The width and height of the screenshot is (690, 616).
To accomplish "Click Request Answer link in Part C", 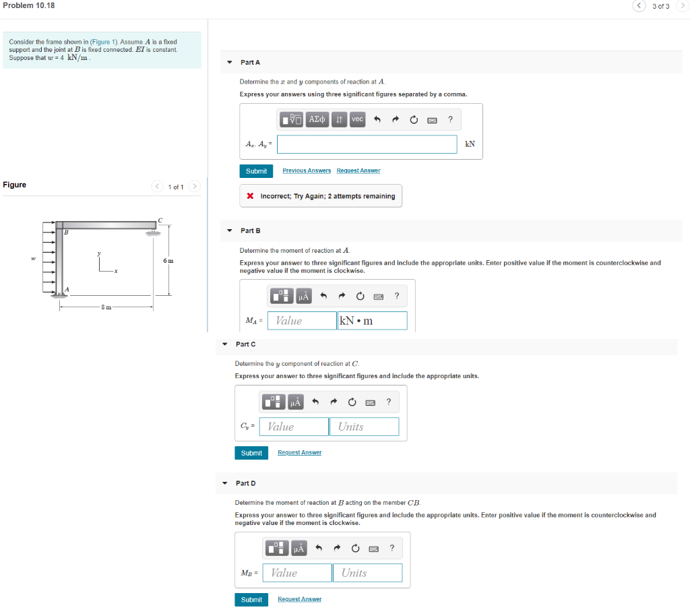I will click(300, 453).
